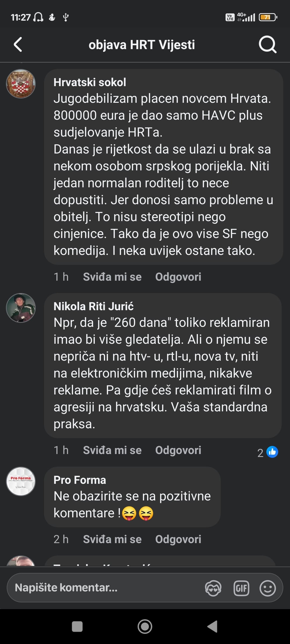The width and height of the screenshot is (290, 644).
Task: Open search with the magnifier icon
Action: click(267, 45)
